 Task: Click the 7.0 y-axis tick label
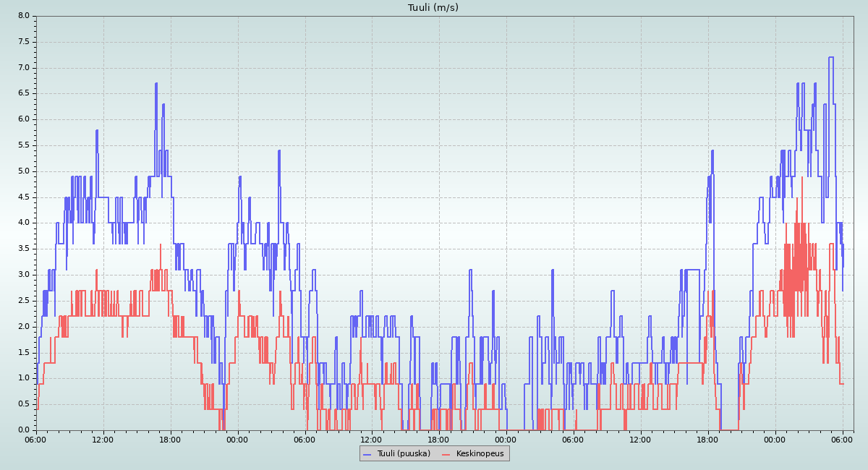(x=23, y=68)
